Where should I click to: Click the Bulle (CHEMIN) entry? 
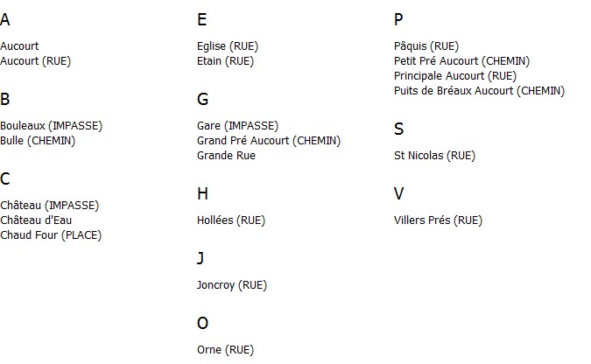pos(38,141)
